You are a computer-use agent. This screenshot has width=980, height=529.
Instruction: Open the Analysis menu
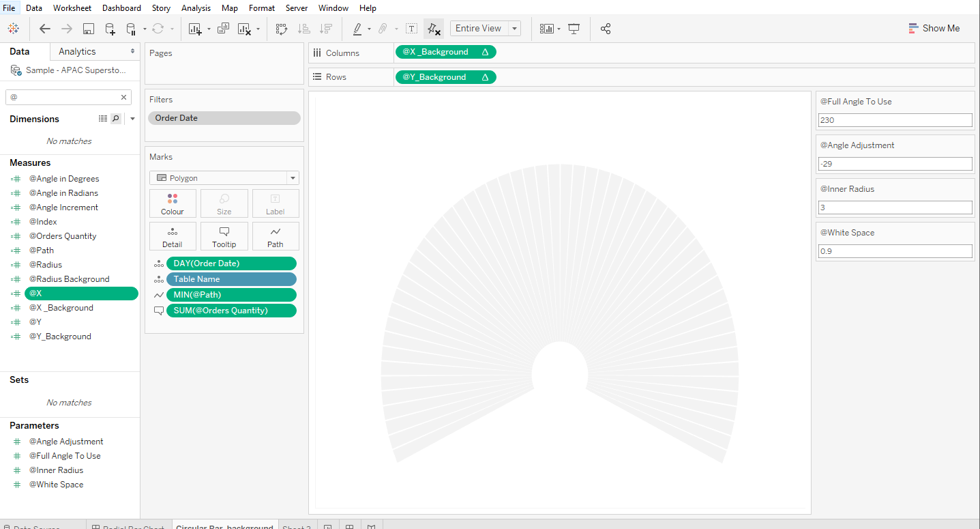coord(196,8)
